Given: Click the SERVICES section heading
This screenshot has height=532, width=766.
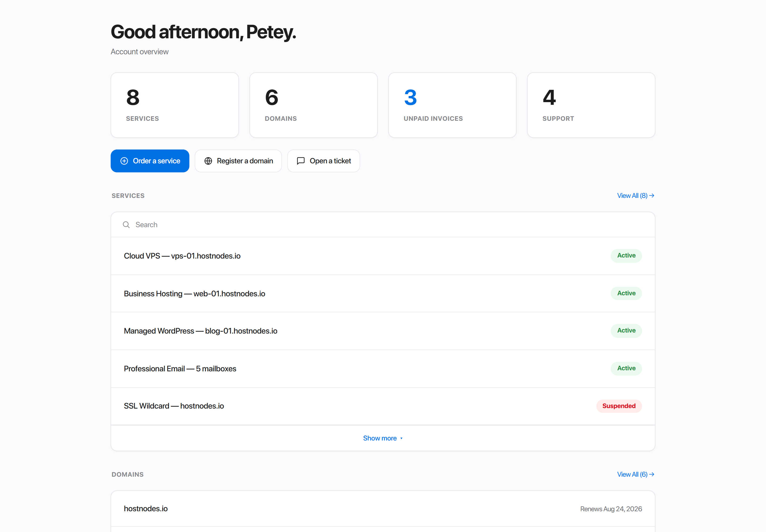Looking at the screenshot, I should pos(128,196).
